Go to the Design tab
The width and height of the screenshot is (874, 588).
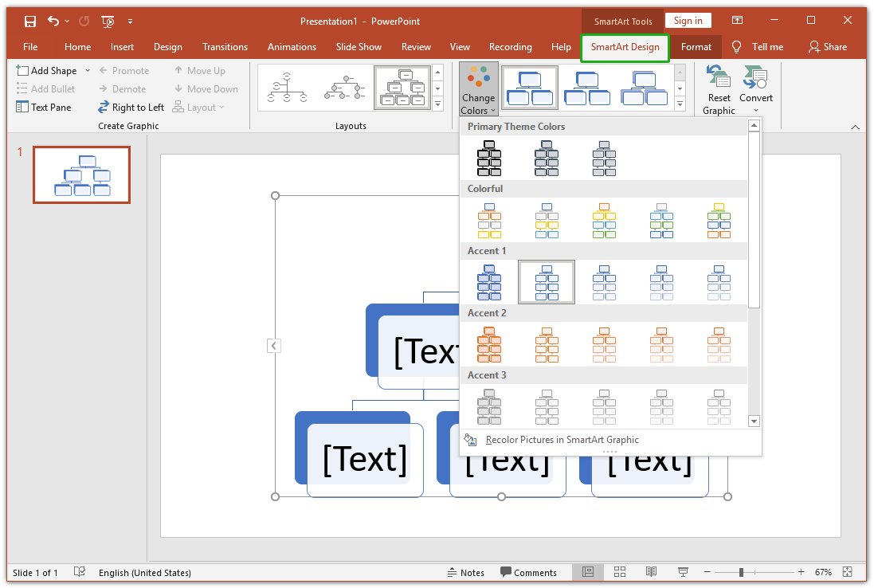[x=168, y=47]
